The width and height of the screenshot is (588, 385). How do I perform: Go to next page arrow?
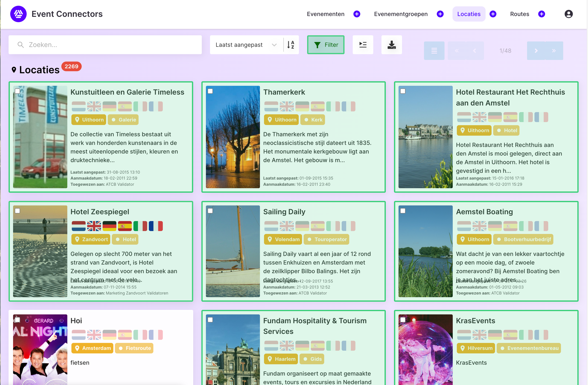coord(536,51)
